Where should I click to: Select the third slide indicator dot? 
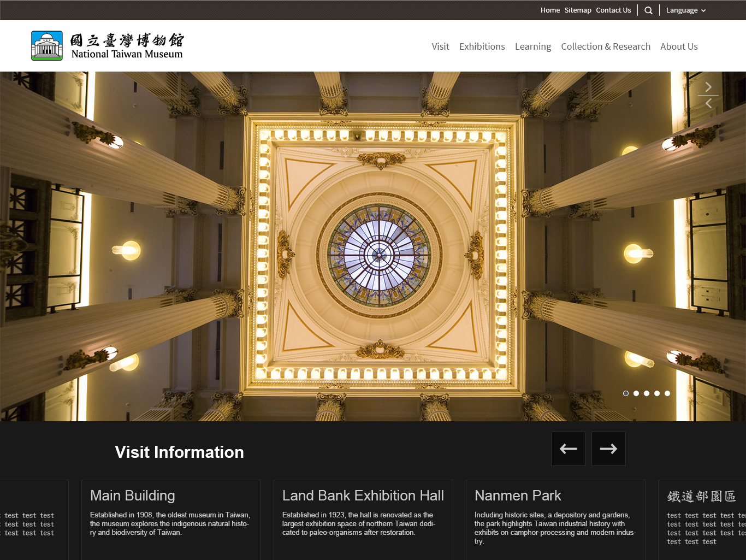[x=647, y=393]
